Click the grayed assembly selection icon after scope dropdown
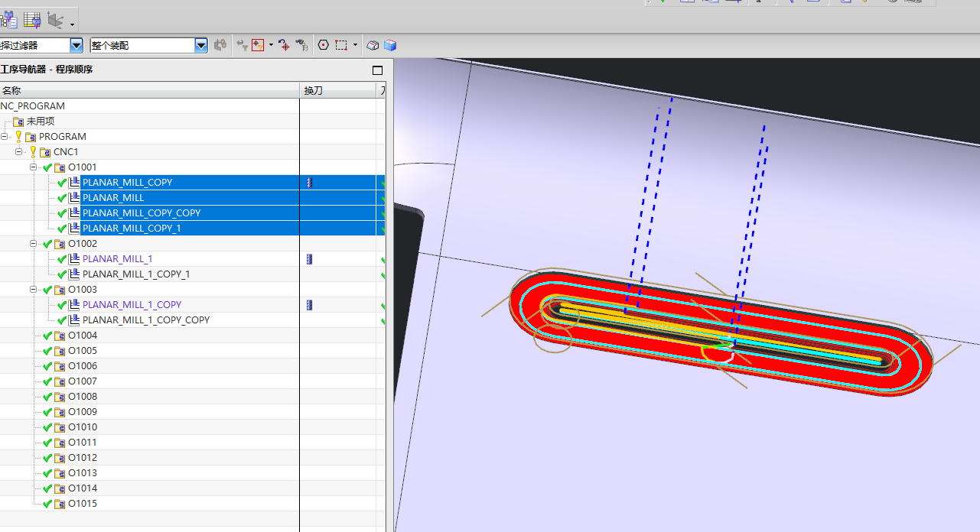This screenshot has height=532, width=980. (x=220, y=45)
